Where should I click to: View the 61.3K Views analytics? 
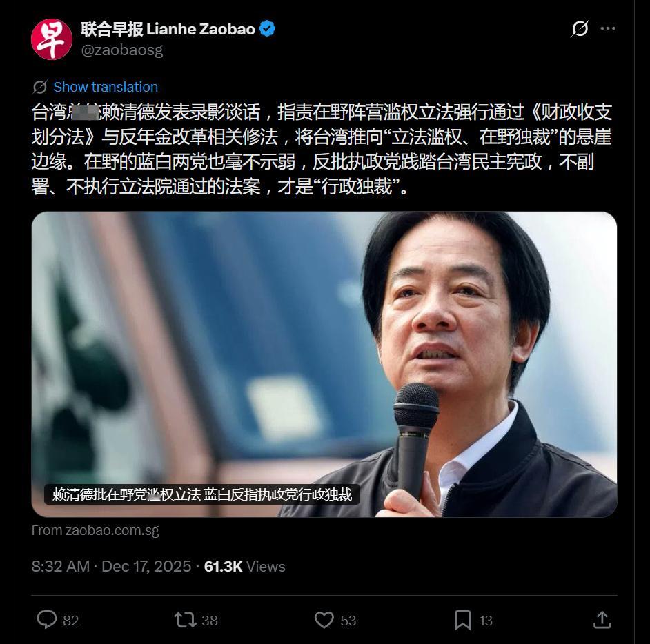[244, 566]
